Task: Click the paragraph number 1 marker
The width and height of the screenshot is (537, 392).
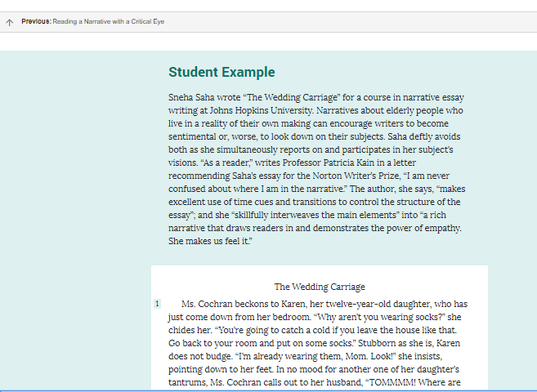Action: click(157, 304)
